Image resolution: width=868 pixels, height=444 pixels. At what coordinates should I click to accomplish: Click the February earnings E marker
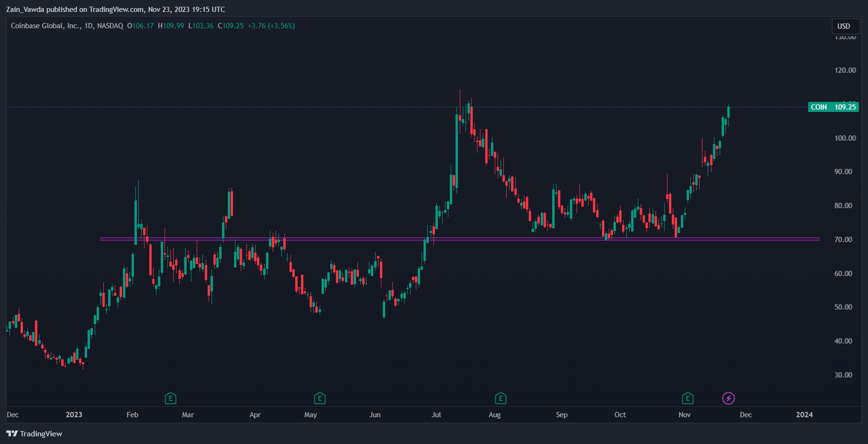(x=170, y=398)
